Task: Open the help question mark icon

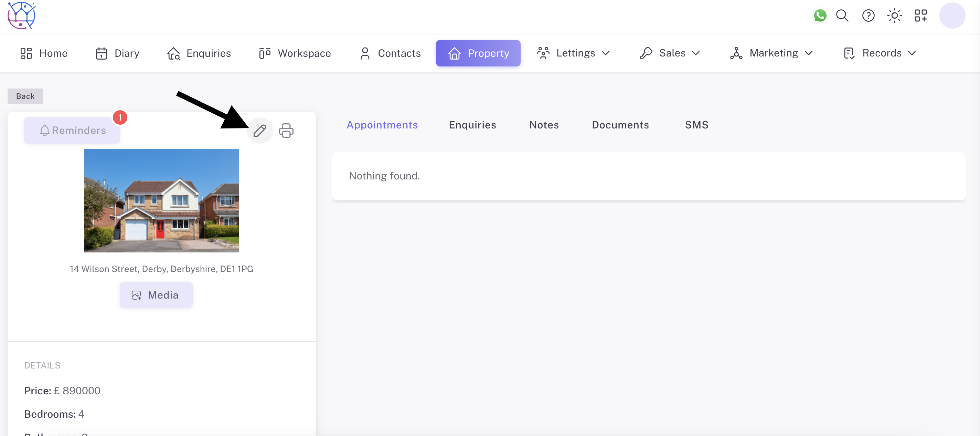Action: coord(868,15)
